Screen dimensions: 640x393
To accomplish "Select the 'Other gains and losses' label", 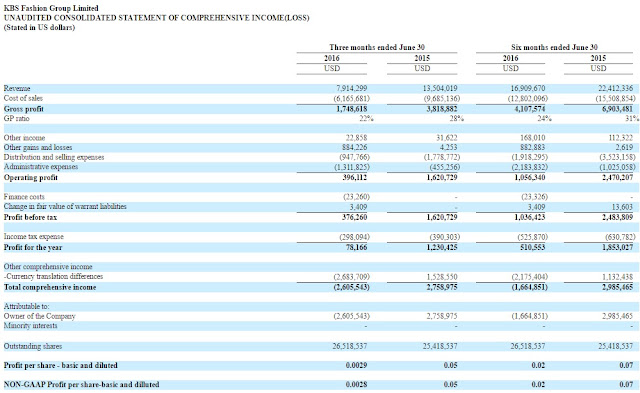I will point(38,147).
